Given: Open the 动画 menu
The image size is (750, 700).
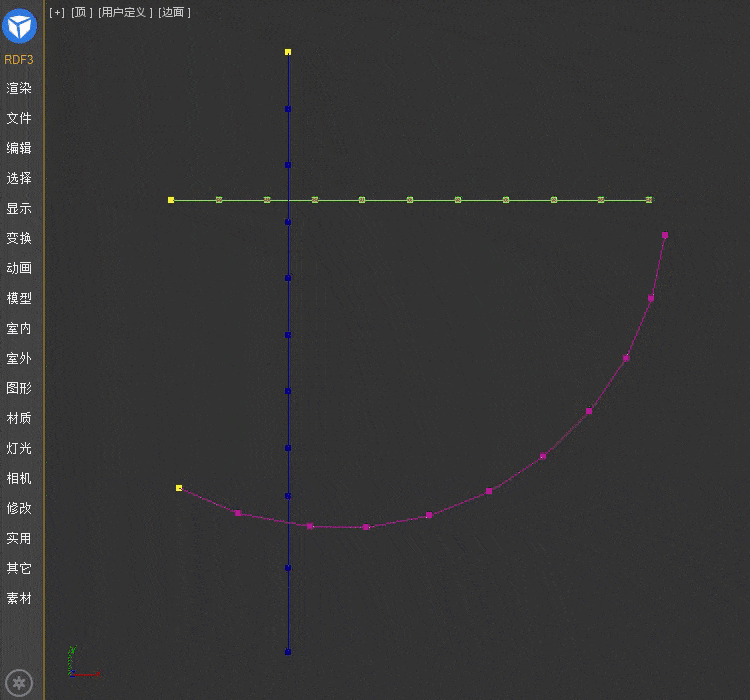Looking at the screenshot, I should [19, 268].
